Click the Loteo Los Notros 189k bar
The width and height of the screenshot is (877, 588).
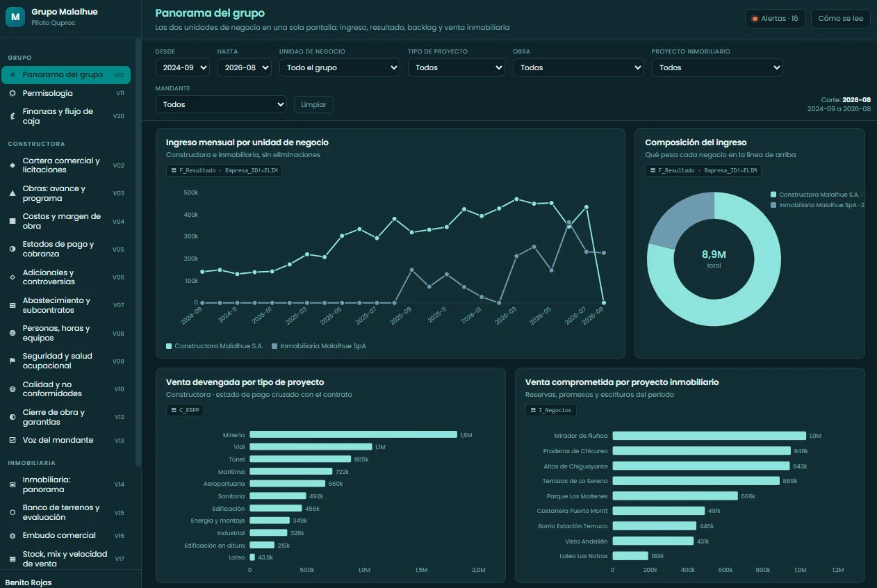[x=630, y=556]
